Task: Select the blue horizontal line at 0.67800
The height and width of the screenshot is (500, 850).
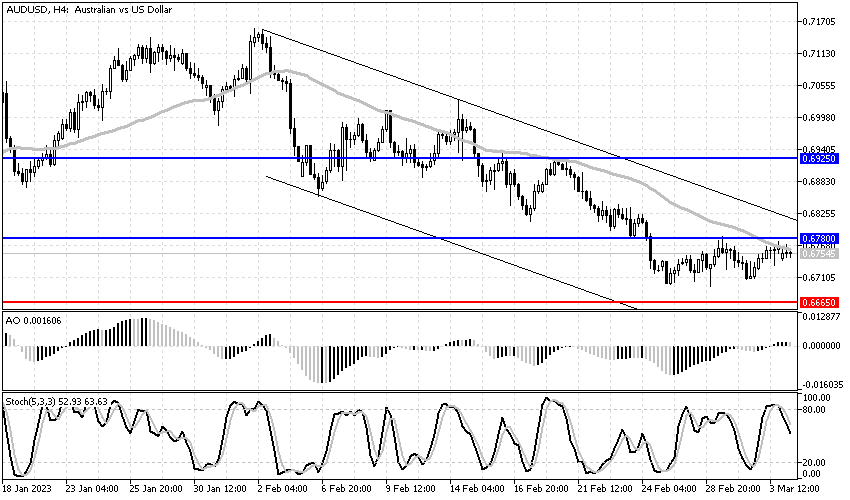Action: [x=400, y=238]
